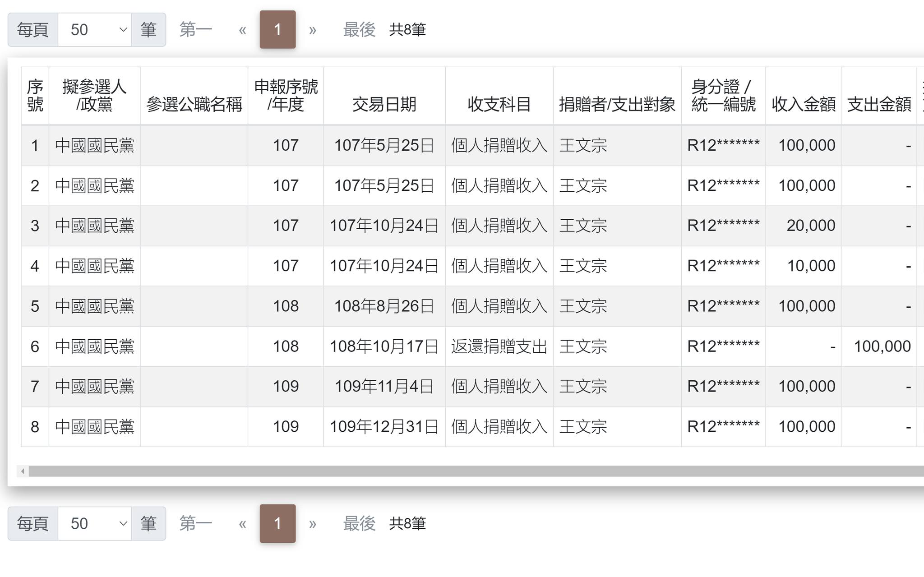
Task: Click year 108 in row 5
Action: (x=286, y=306)
